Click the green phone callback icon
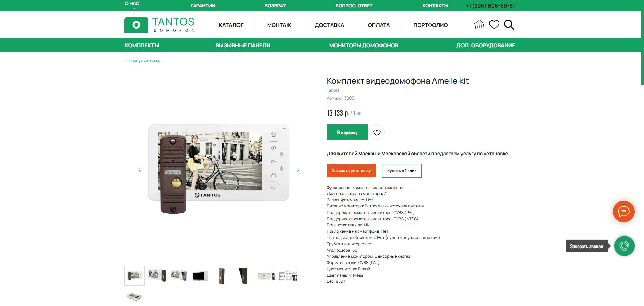Image resolution: width=644 pixels, height=306 pixels. 624,246
